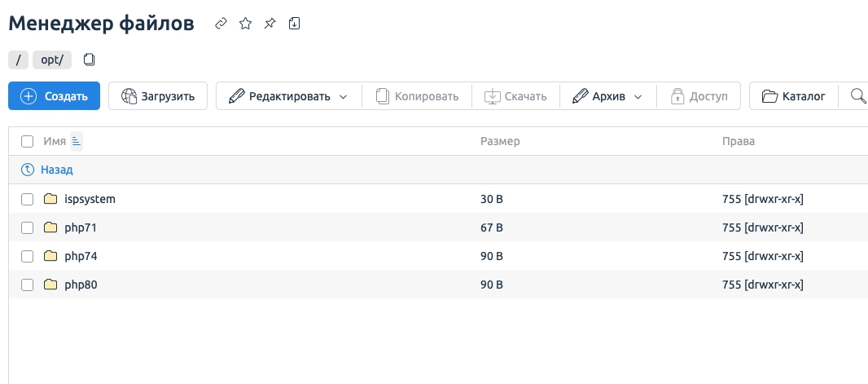Sort by the Размер column header

click(x=500, y=141)
